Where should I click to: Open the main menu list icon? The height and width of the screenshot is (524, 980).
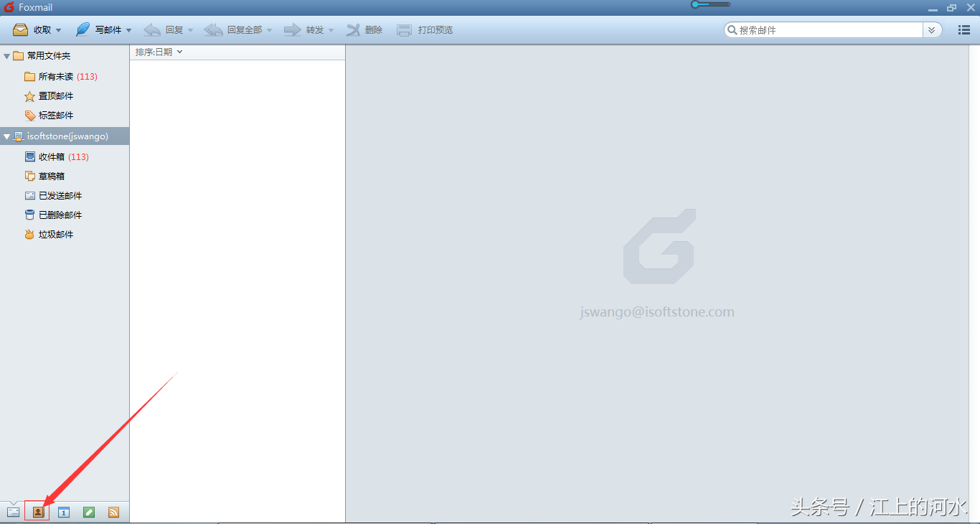tap(964, 30)
